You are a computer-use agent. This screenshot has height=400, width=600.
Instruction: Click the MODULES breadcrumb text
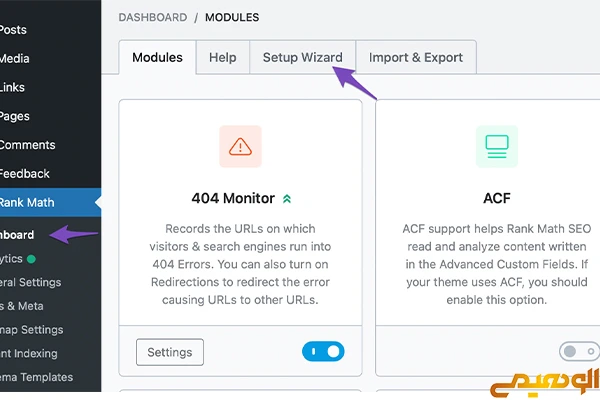pos(232,18)
